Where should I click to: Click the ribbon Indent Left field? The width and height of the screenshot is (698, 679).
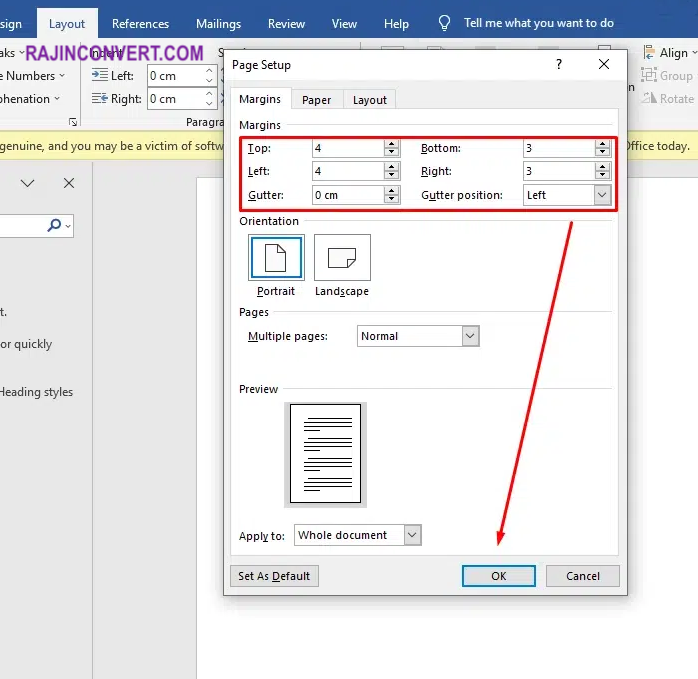176,76
